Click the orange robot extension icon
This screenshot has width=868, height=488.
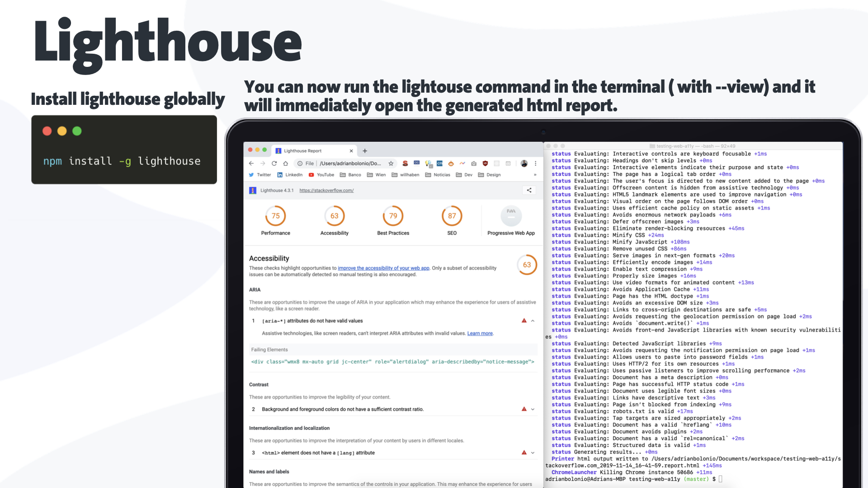point(451,164)
